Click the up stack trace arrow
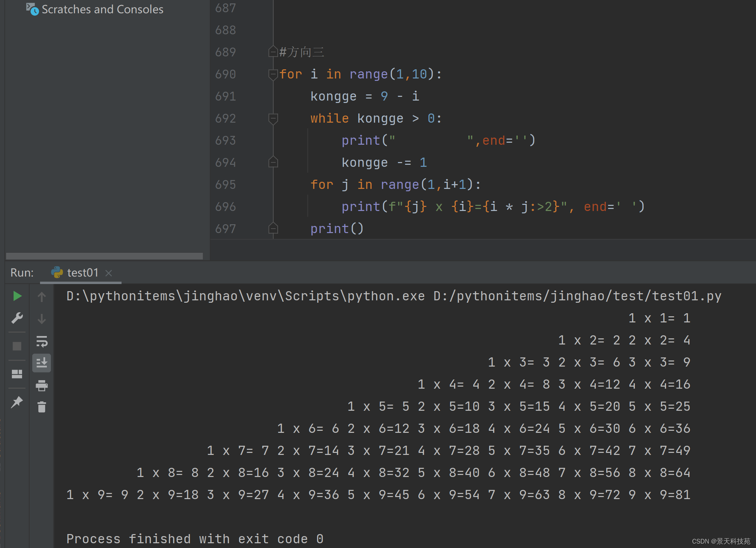 click(42, 297)
